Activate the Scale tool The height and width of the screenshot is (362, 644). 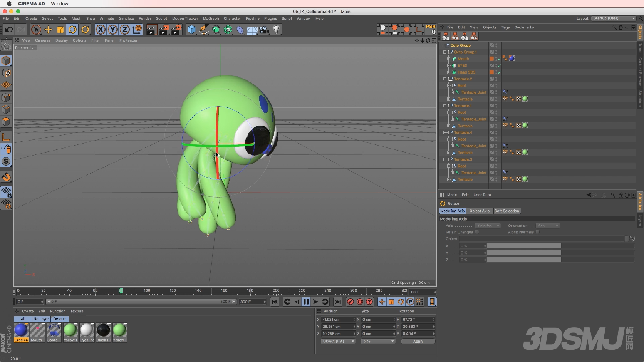pos(60,30)
